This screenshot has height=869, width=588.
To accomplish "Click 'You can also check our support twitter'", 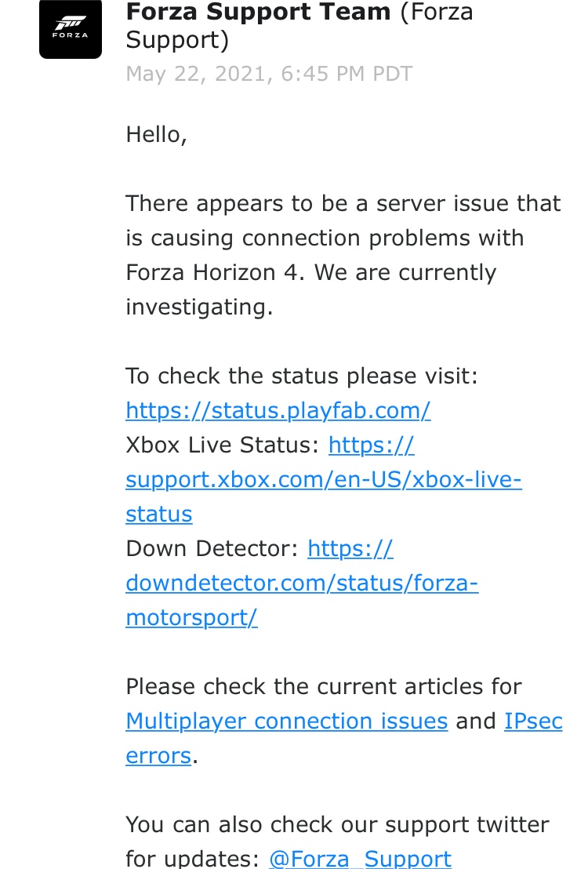I will [337, 824].
